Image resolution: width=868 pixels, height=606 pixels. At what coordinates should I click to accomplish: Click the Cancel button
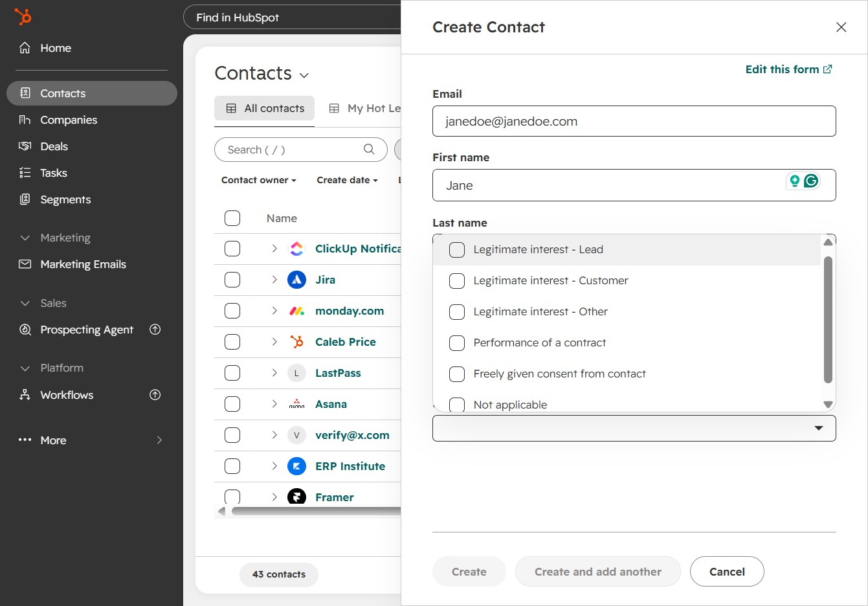pyautogui.click(x=727, y=572)
